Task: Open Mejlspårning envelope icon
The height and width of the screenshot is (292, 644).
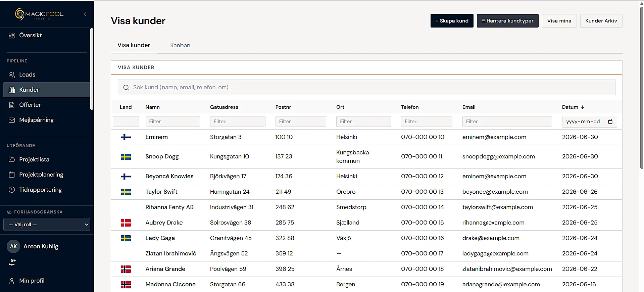Action: pos(12,120)
